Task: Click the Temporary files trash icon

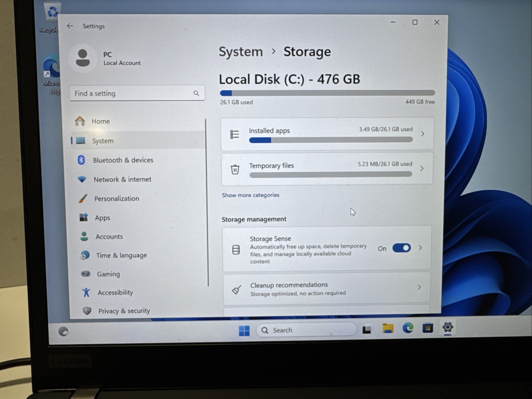Action: pos(235,169)
